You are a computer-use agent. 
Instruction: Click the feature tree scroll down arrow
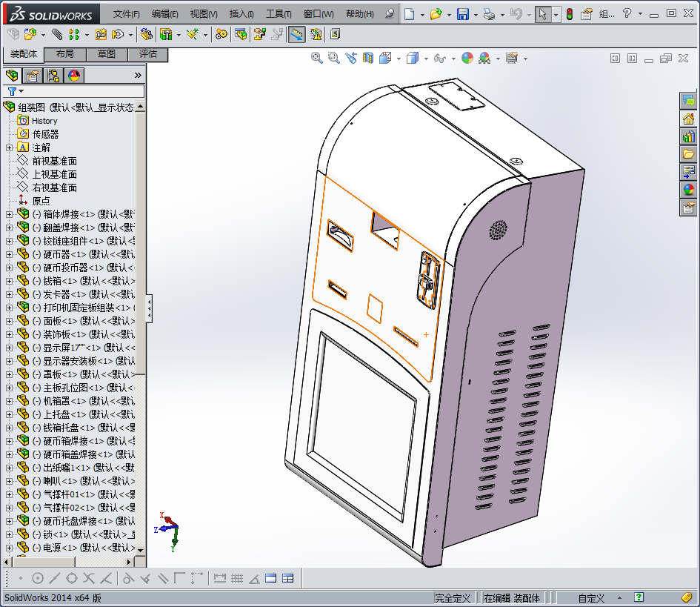(140, 550)
